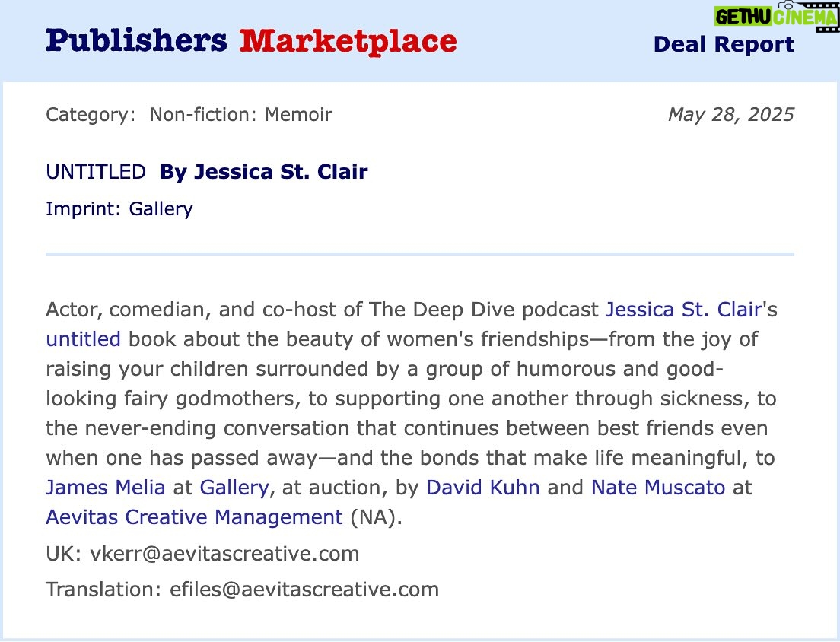Open the James Melia editor link
Viewport: 840px width, 642px height.
click(106, 488)
